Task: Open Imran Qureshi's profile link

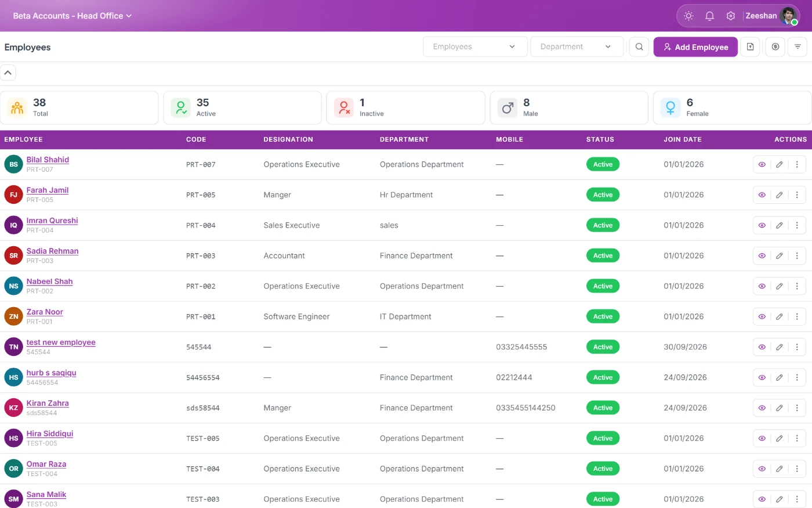Action: 52,221
